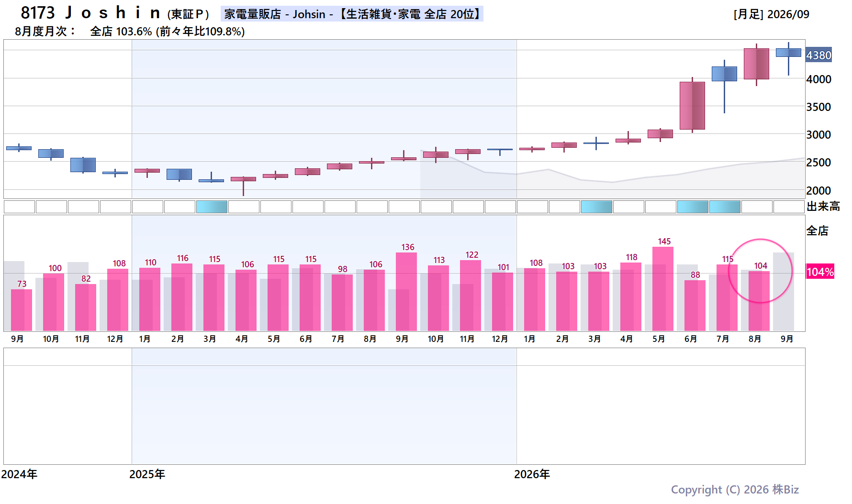Click the 全店 panel label
Image resolution: width=852 pixels, height=504 pixels.
[818, 231]
